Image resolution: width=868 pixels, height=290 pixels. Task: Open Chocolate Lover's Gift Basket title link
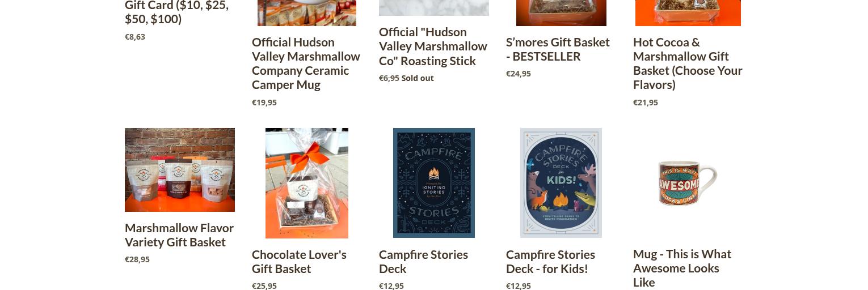coord(300,262)
